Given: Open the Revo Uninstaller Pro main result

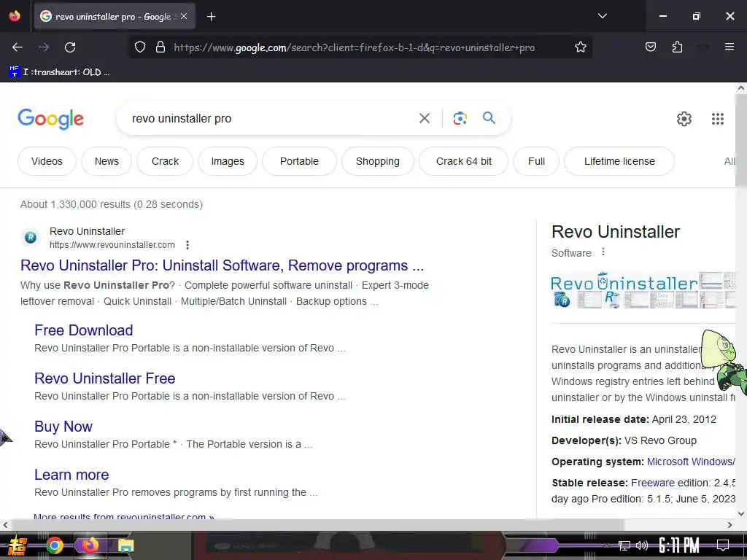Looking at the screenshot, I should click(222, 265).
